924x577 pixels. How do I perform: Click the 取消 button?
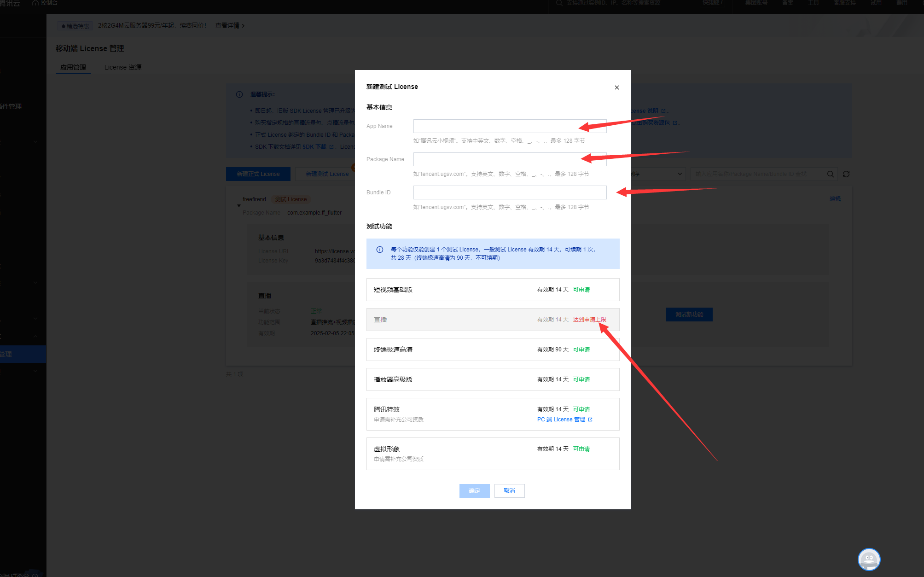click(x=509, y=491)
